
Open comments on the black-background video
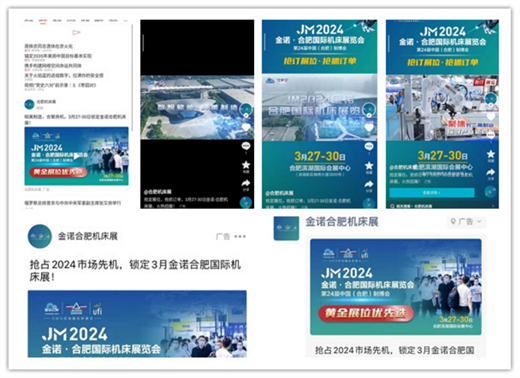click(246, 147)
